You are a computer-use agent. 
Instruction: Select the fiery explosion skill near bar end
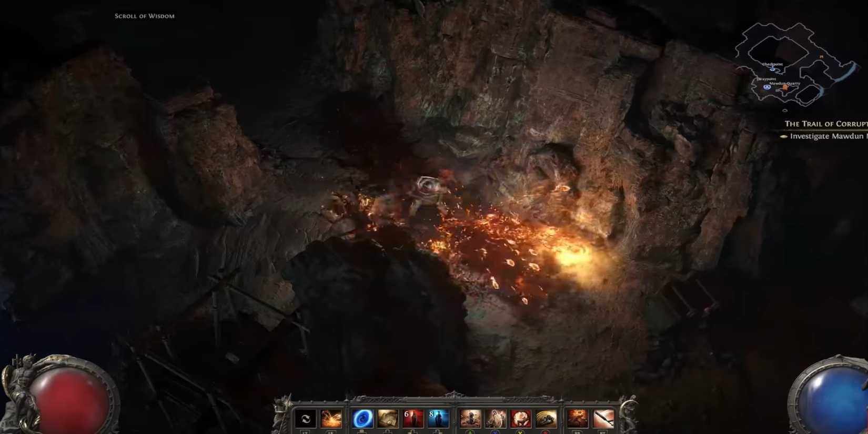577,419
